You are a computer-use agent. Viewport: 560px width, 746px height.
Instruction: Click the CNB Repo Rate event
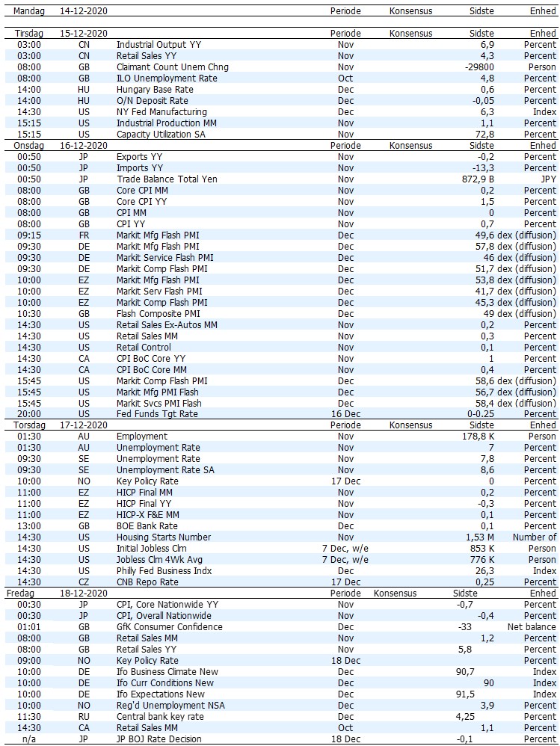147,582
